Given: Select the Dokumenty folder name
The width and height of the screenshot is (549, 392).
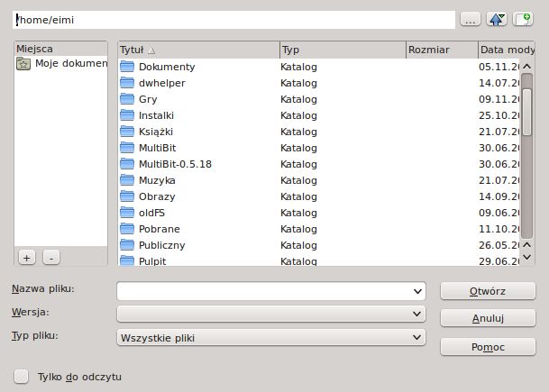Looking at the screenshot, I should tap(167, 67).
